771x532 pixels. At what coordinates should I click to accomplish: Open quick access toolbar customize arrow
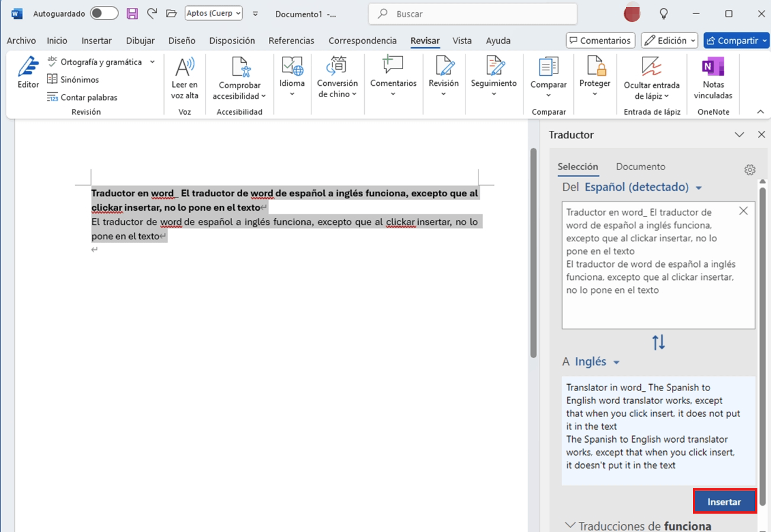coord(255,14)
